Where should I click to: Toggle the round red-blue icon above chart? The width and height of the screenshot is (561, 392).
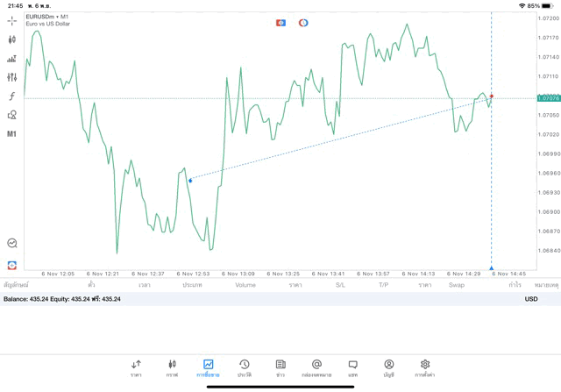tap(303, 23)
